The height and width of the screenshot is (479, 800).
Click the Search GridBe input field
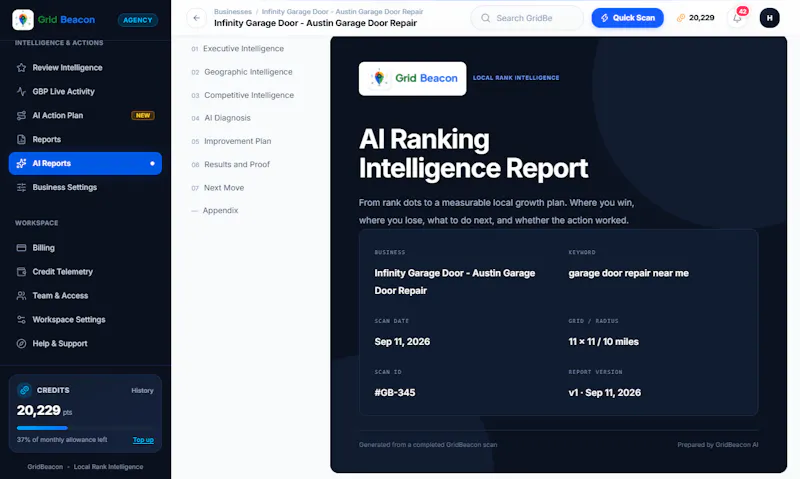coord(527,18)
